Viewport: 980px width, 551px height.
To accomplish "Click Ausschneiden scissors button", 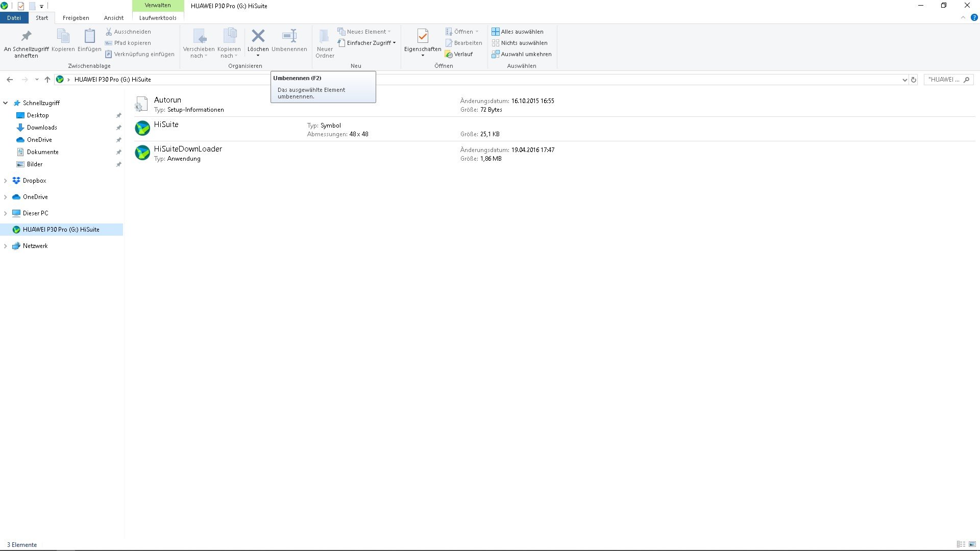I will pos(128,32).
